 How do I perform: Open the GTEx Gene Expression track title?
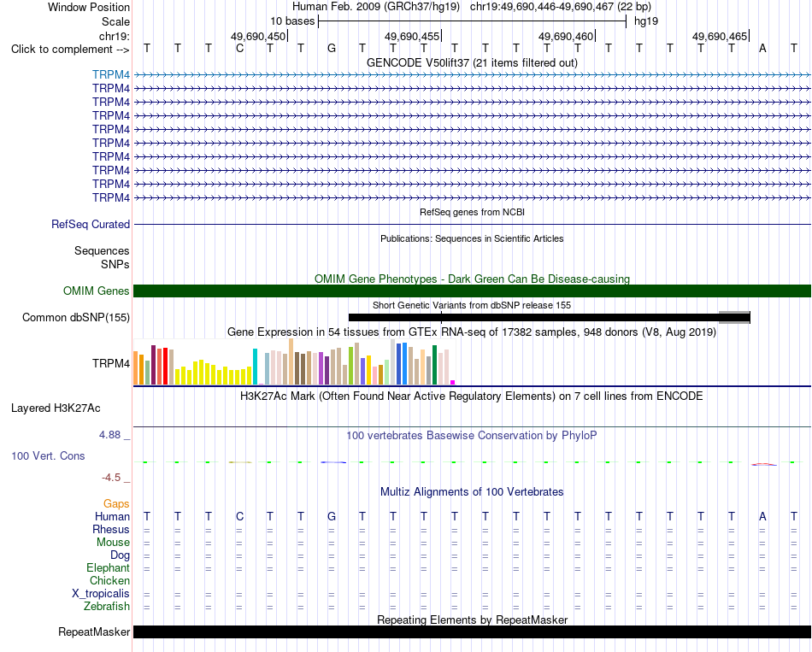pos(472,332)
